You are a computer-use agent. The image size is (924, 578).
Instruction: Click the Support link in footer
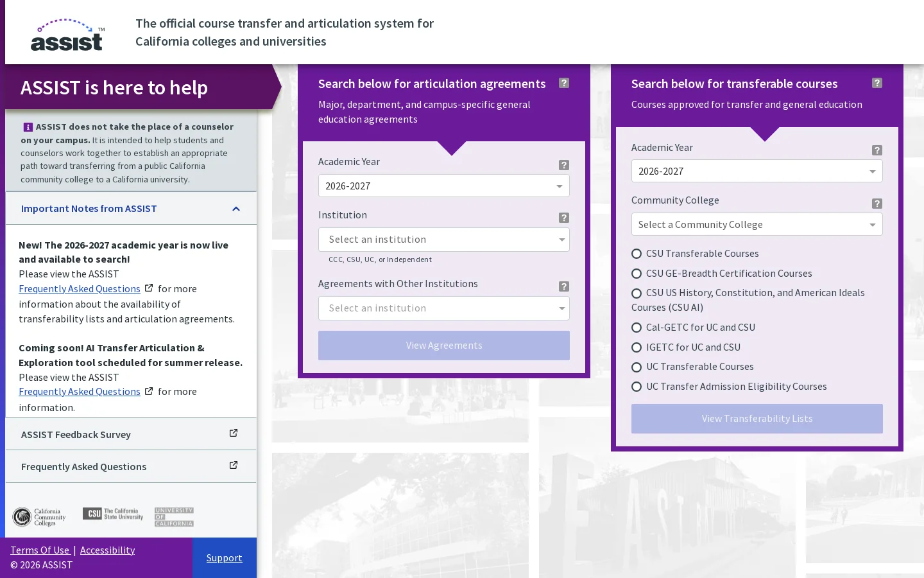click(225, 557)
